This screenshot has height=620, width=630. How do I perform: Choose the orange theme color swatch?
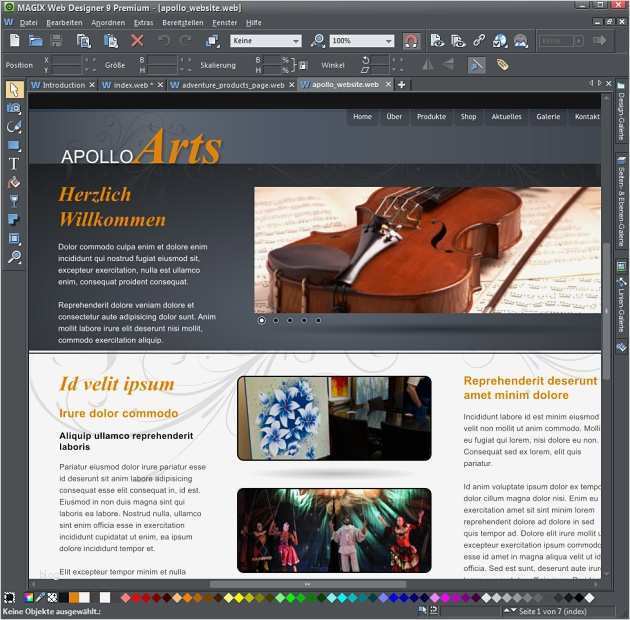pyautogui.click(x=74, y=597)
